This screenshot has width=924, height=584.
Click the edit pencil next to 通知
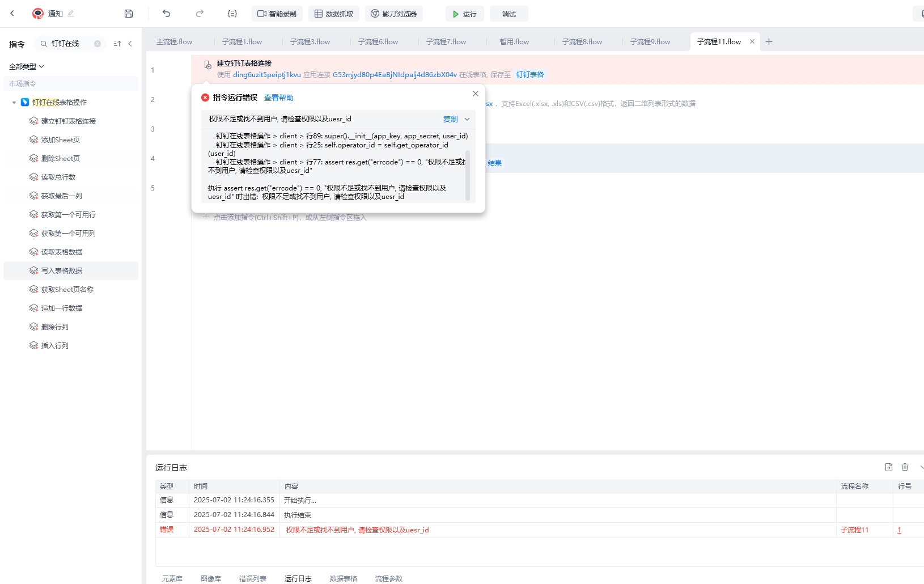point(71,13)
